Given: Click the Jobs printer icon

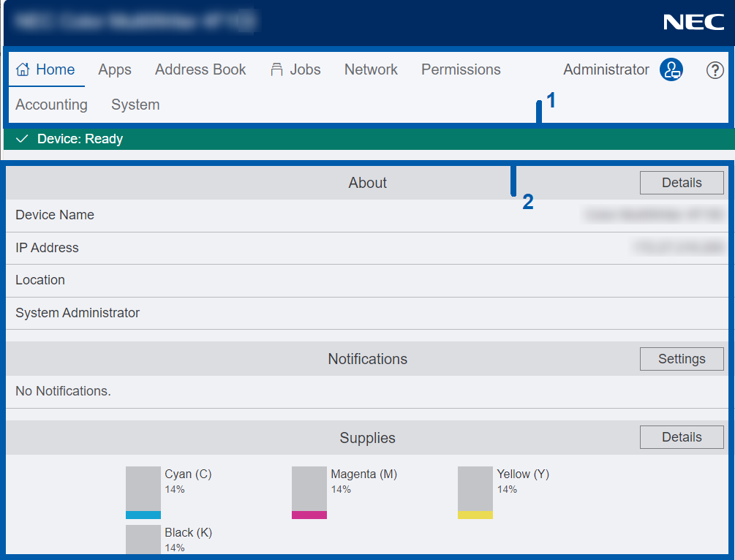Looking at the screenshot, I should click(x=276, y=69).
